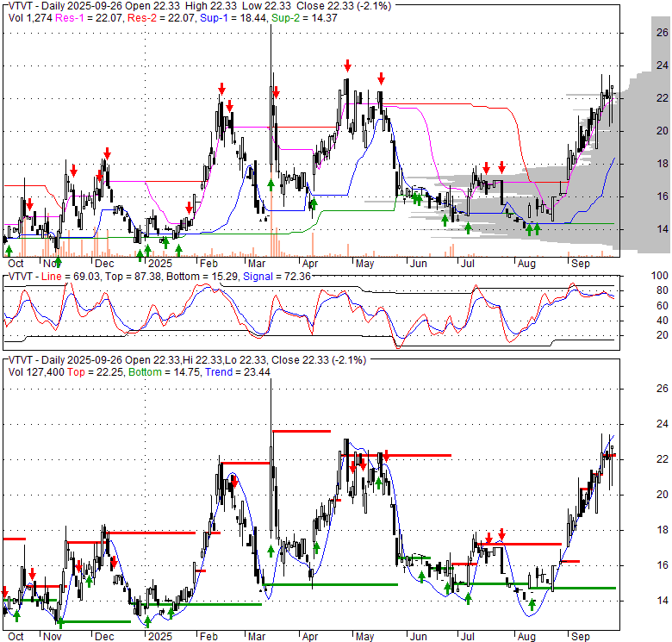Click the oscillator 'Line = 69.03' label
672x642 pixels.
coord(72,277)
